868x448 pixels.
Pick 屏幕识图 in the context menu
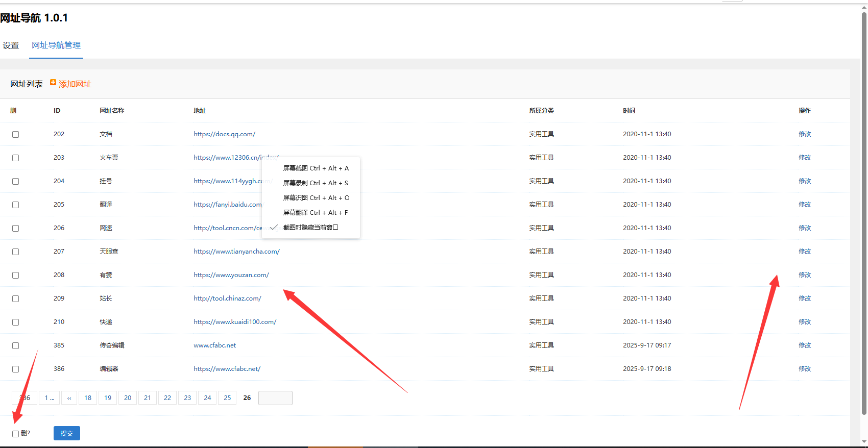click(x=316, y=198)
